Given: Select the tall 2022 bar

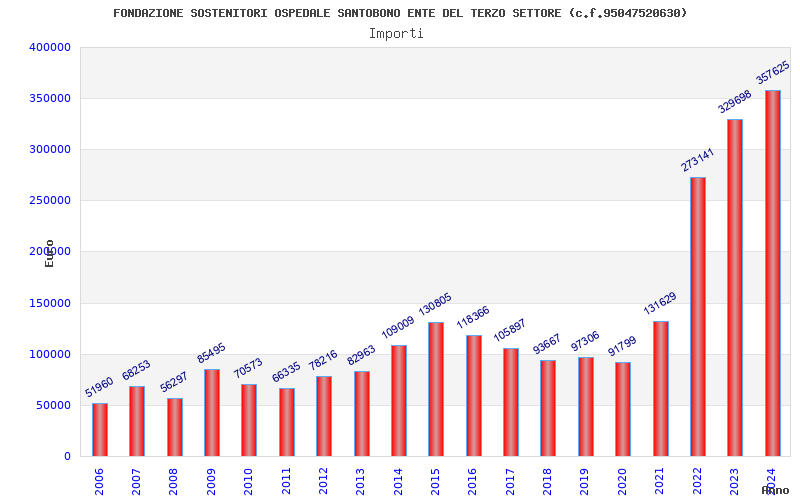Looking at the screenshot, I should [x=698, y=316].
